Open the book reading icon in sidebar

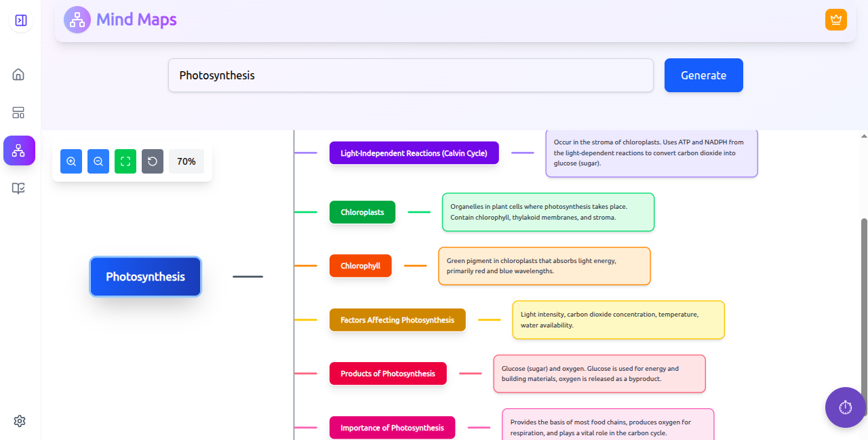click(x=18, y=188)
